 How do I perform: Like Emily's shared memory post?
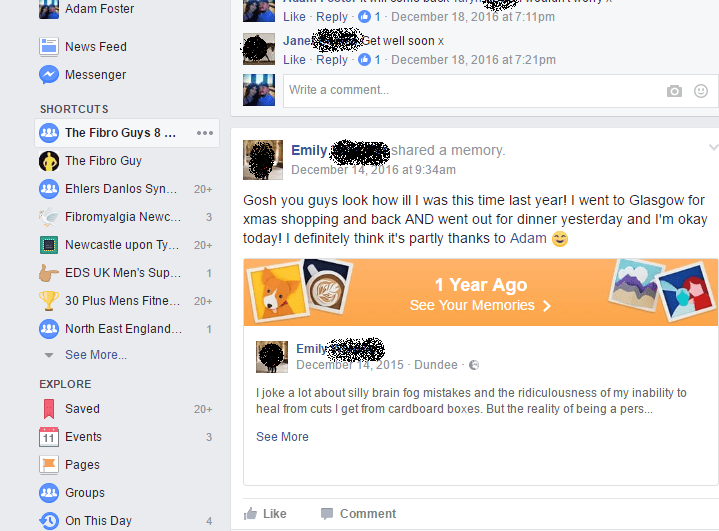pyautogui.click(x=265, y=514)
